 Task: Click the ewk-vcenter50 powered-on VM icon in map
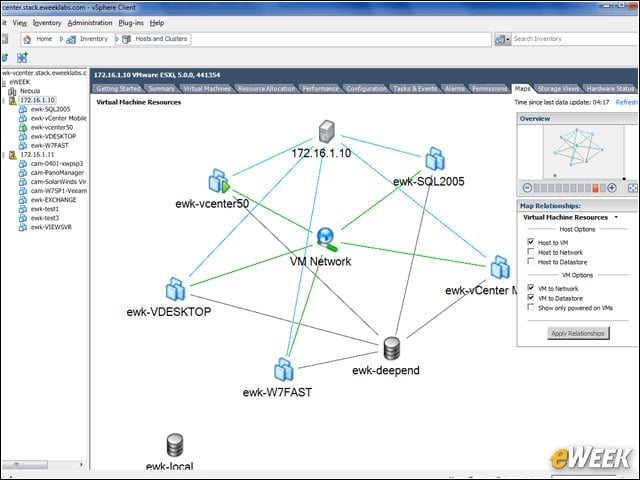click(219, 181)
